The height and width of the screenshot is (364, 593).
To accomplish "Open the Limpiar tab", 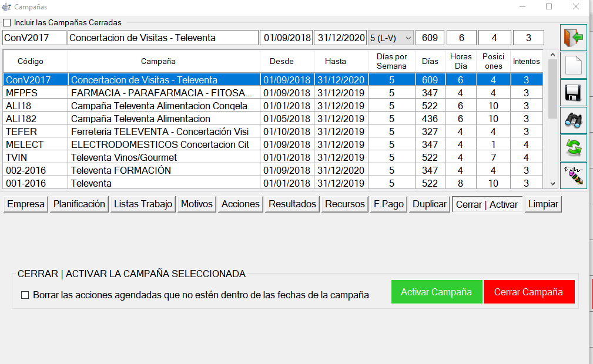I will click(543, 204).
